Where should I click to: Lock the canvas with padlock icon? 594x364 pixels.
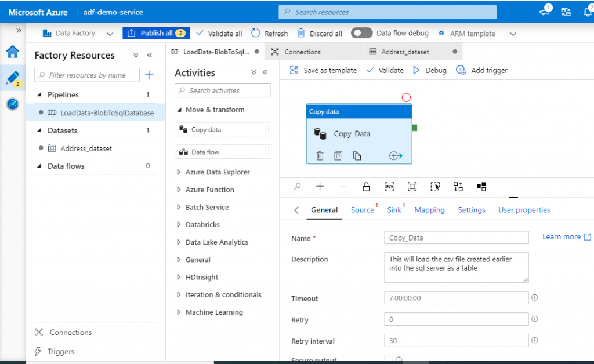tap(366, 187)
